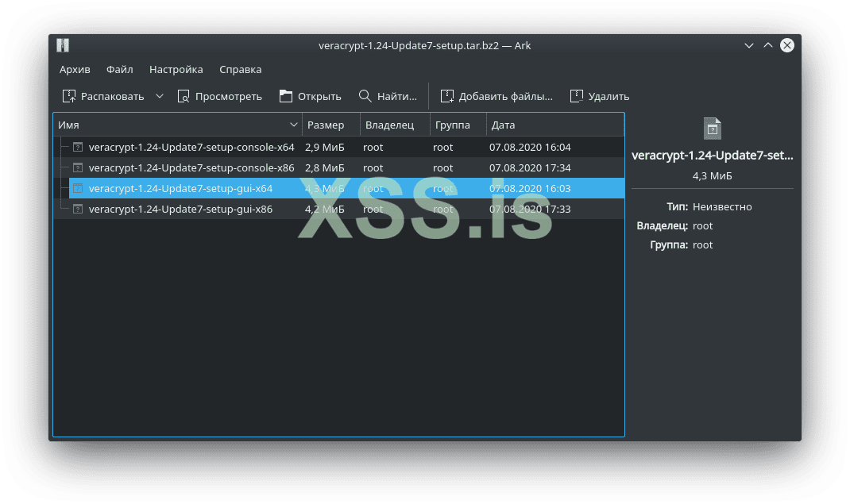Open the Настройка menu
This screenshot has width=850, height=504.
pyautogui.click(x=176, y=69)
